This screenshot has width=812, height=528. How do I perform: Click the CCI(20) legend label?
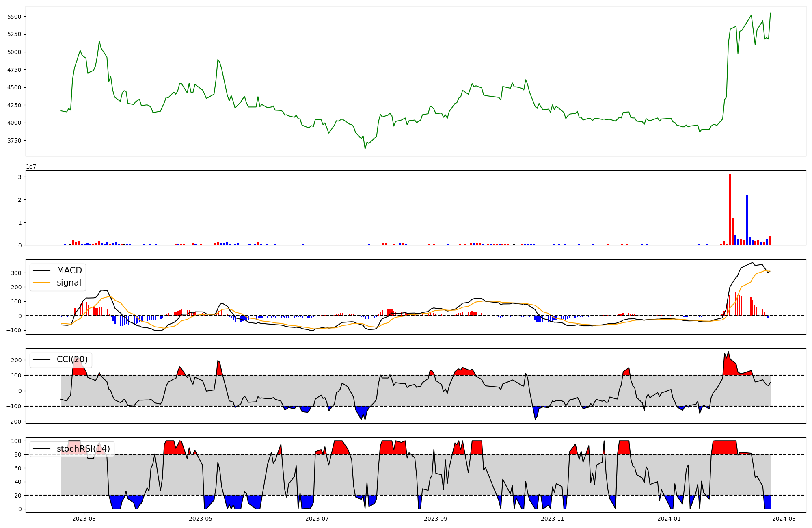click(x=72, y=359)
